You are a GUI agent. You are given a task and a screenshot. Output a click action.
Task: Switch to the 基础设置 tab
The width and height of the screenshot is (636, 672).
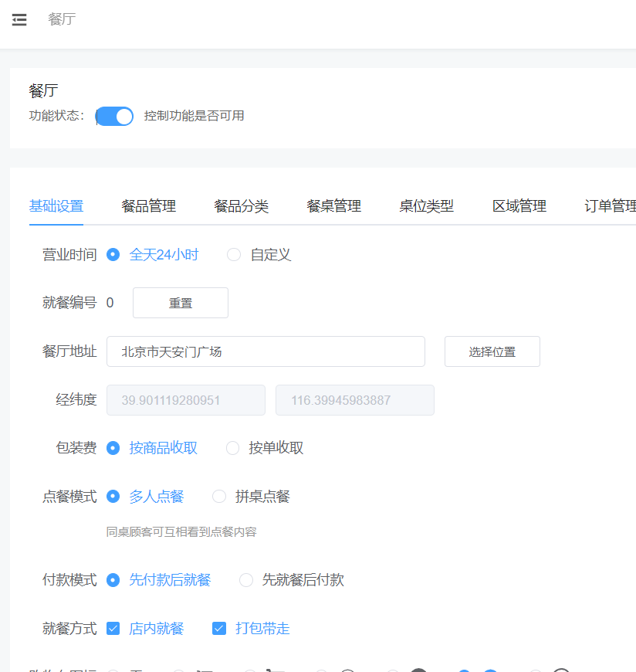pyautogui.click(x=56, y=206)
